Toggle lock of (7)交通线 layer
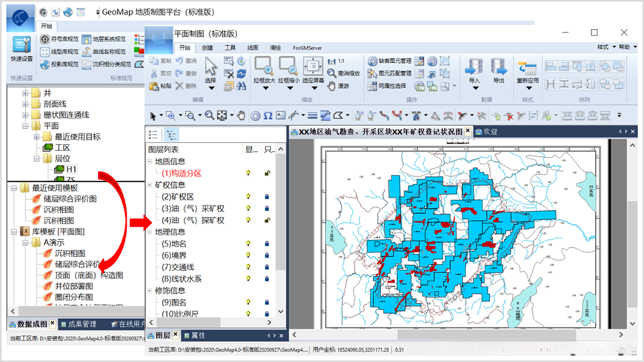644x362 pixels. click(267, 267)
